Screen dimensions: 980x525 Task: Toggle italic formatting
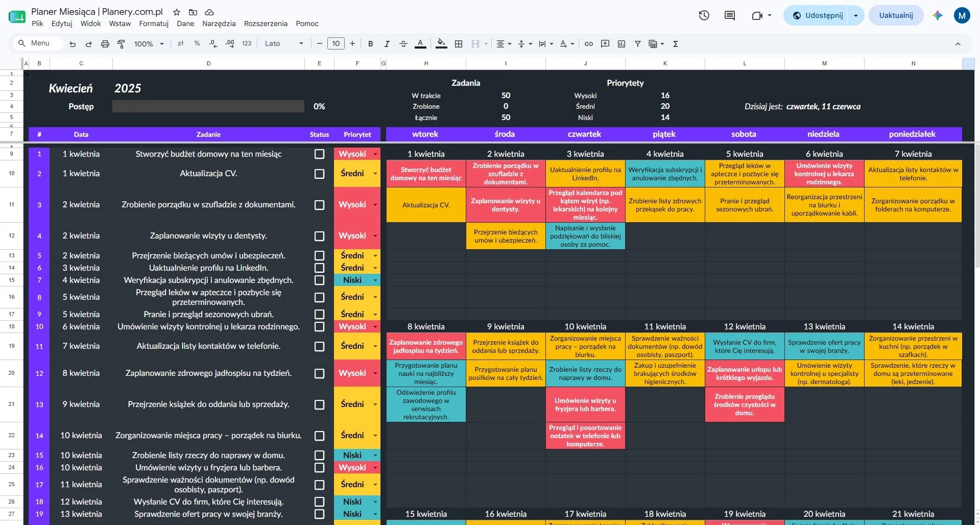(387, 44)
